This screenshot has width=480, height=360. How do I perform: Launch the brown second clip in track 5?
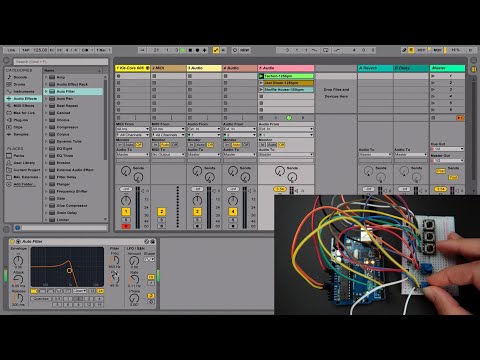tap(261, 83)
